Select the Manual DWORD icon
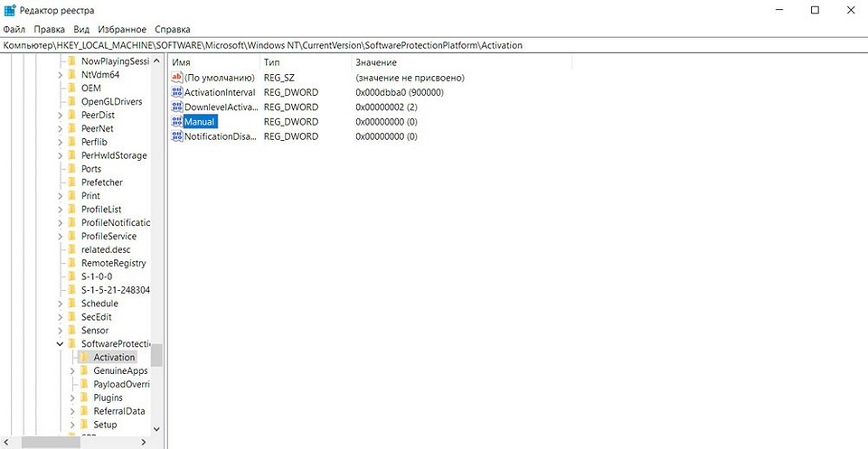Image resolution: width=868 pixels, height=449 pixels. coord(177,122)
